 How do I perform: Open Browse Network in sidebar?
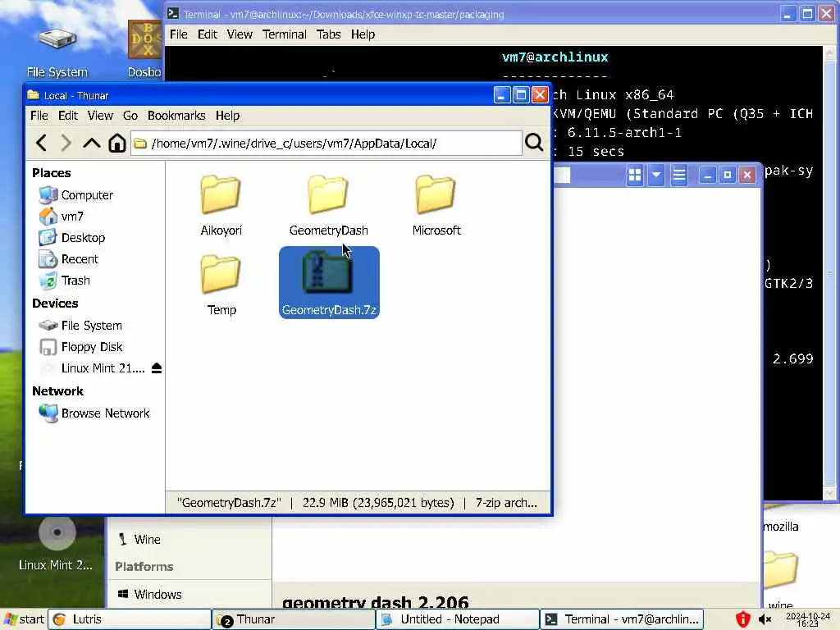(94, 413)
